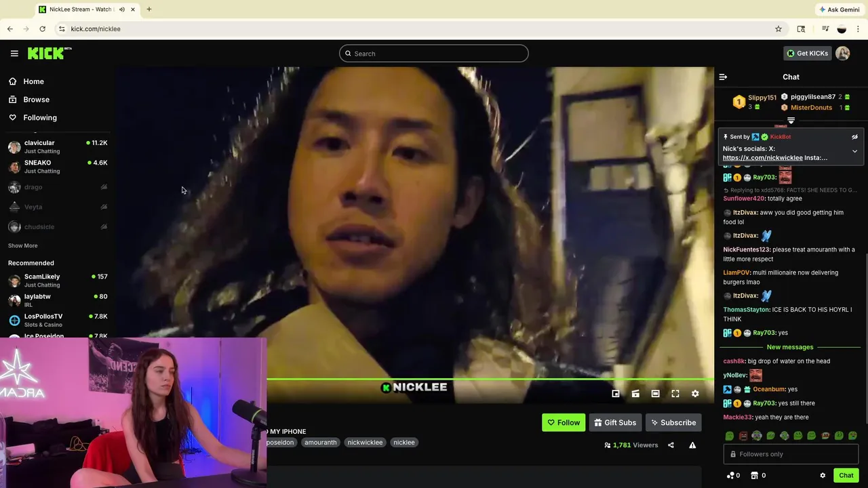The width and height of the screenshot is (868, 488).
Task: Click the Subscribe button
Action: (x=673, y=423)
